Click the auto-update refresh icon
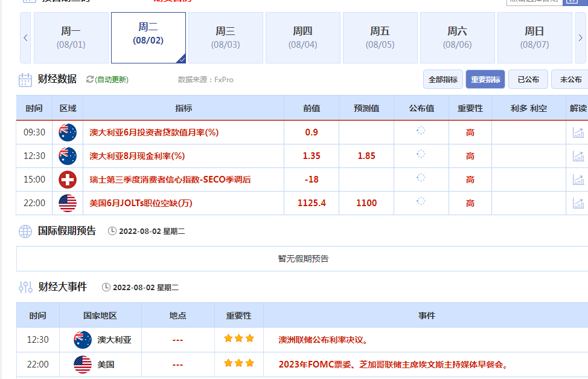The width and height of the screenshot is (588, 379). tap(90, 79)
